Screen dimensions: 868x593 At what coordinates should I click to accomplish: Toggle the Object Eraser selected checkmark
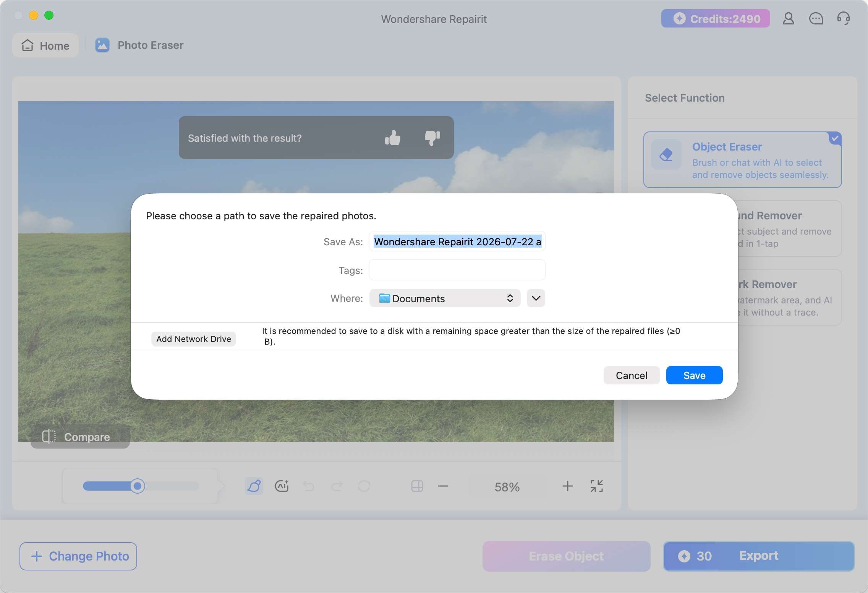(835, 138)
